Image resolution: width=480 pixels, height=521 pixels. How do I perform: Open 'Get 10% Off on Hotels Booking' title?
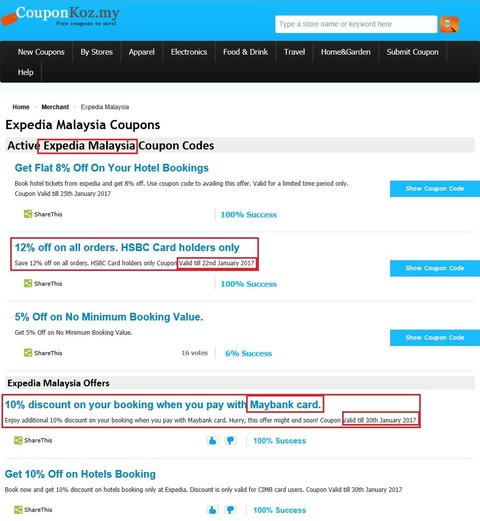[80, 474]
